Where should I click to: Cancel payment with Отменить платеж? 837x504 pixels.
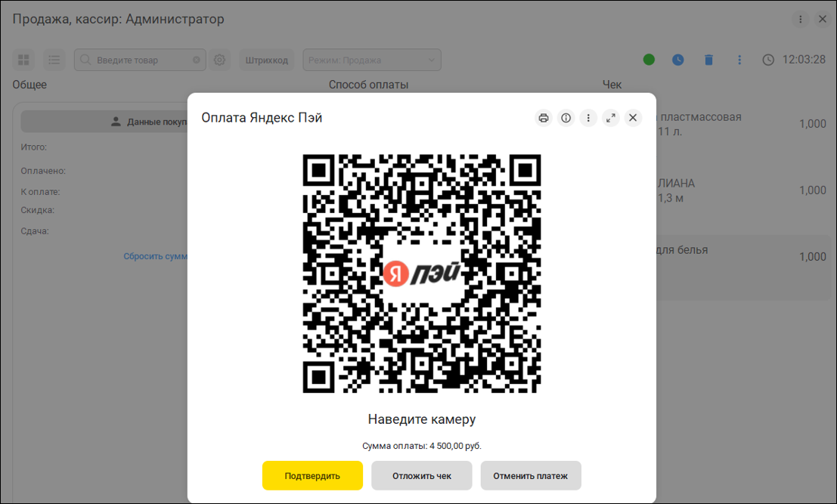click(531, 476)
